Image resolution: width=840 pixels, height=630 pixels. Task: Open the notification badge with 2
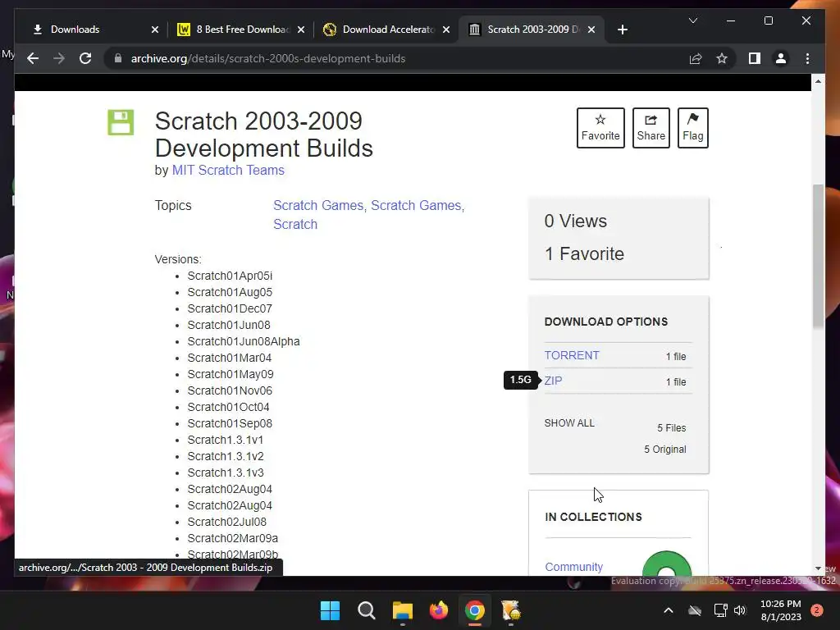[x=816, y=610]
